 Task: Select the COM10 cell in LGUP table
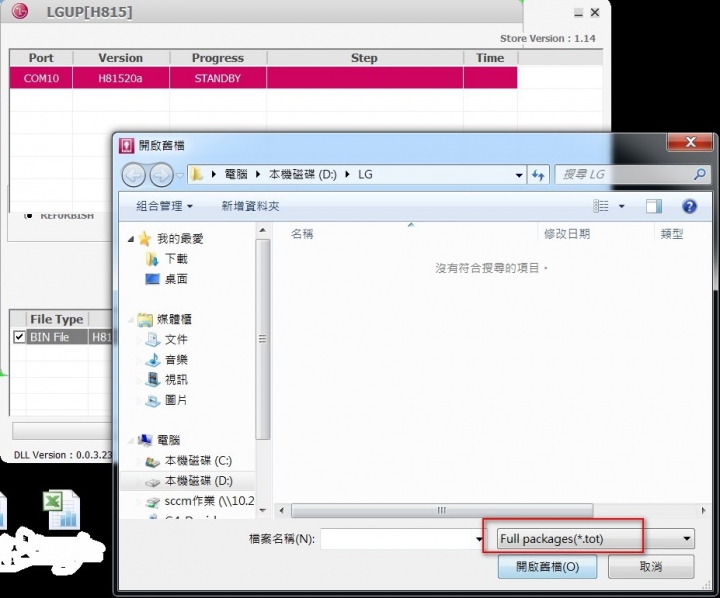tap(41, 78)
